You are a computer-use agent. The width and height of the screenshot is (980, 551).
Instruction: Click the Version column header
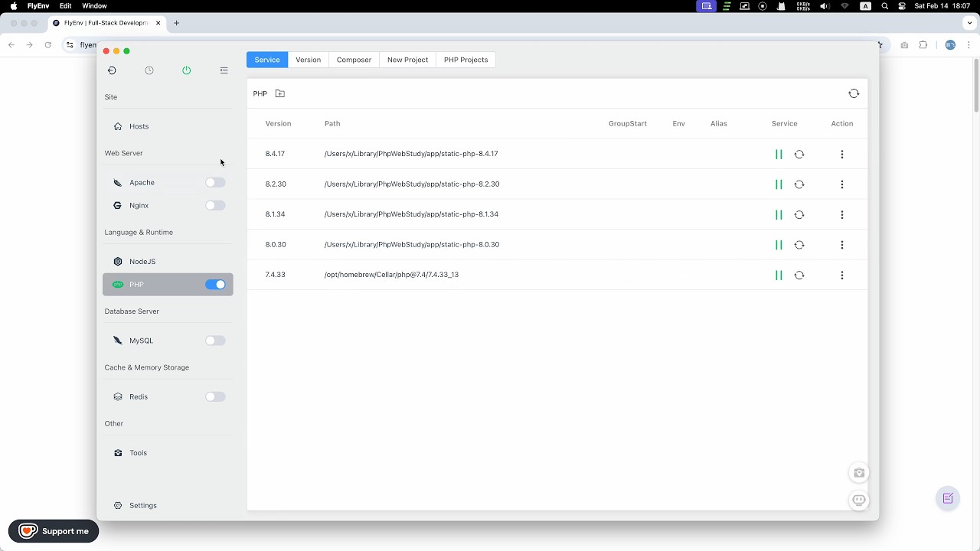tap(278, 124)
